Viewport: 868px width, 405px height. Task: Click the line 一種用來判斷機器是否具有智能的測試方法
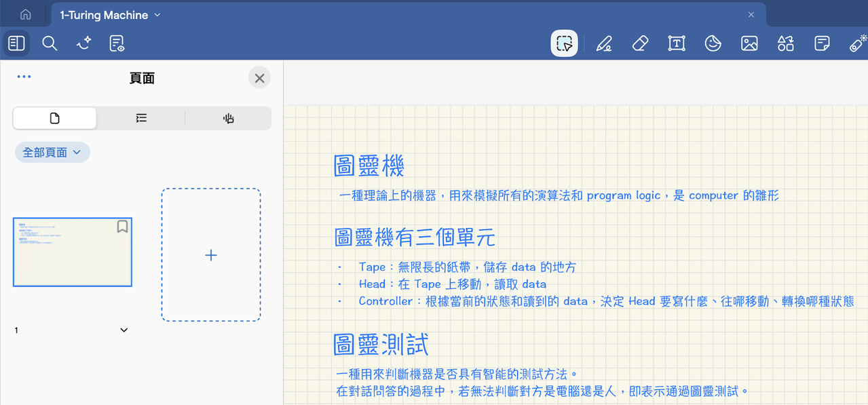coord(457,374)
